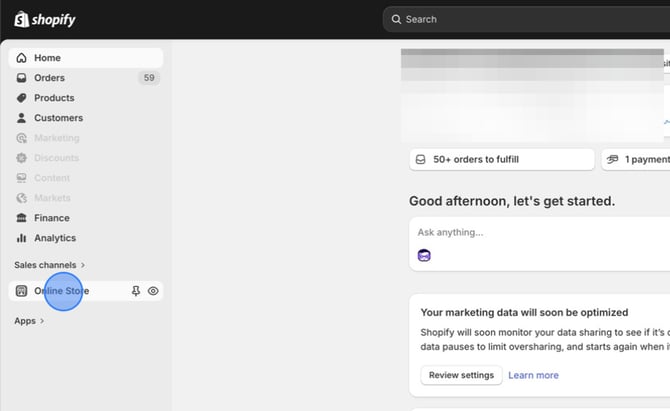This screenshot has height=411, width=670.
Task: Click the Good afternoon greeting text
Action: [512, 201]
